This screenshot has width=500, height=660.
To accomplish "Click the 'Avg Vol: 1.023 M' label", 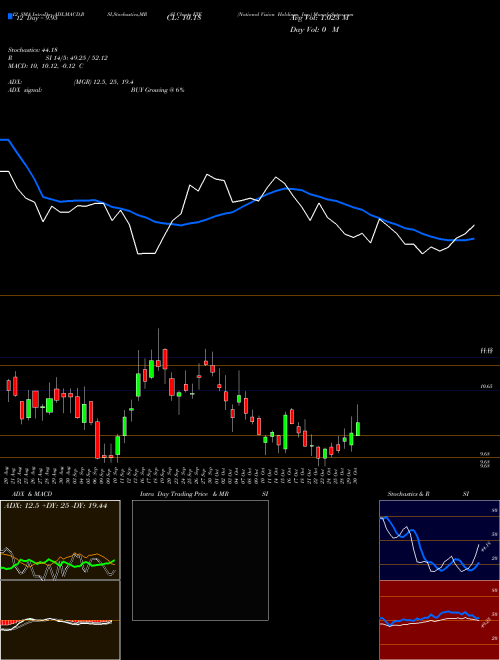I will tap(319, 18).
